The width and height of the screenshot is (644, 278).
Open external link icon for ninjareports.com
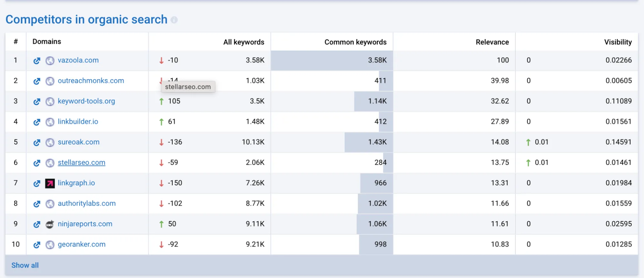pyautogui.click(x=37, y=224)
